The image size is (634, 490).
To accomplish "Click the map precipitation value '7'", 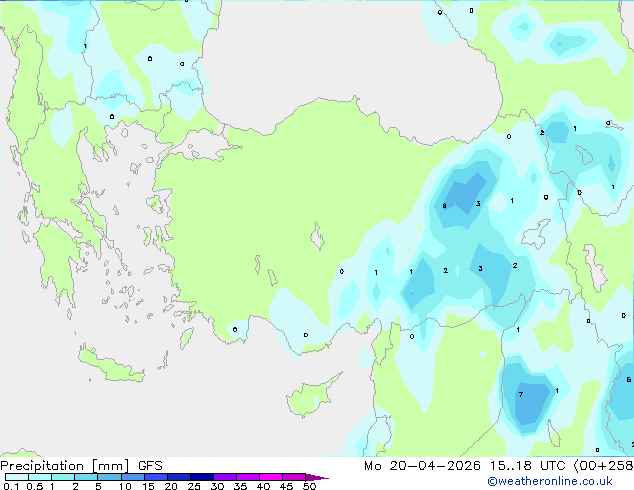I will (x=521, y=394).
